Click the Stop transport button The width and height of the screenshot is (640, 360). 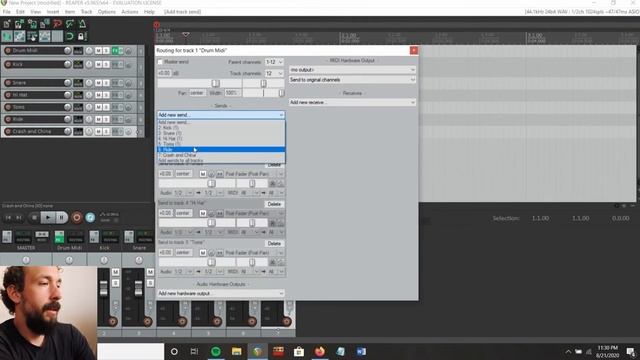[34, 218]
